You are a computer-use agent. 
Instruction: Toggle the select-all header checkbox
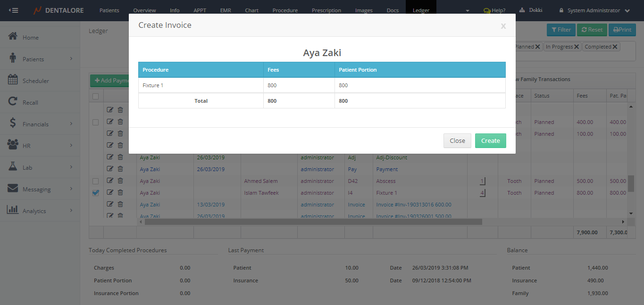pyautogui.click(x=96, y=96)
